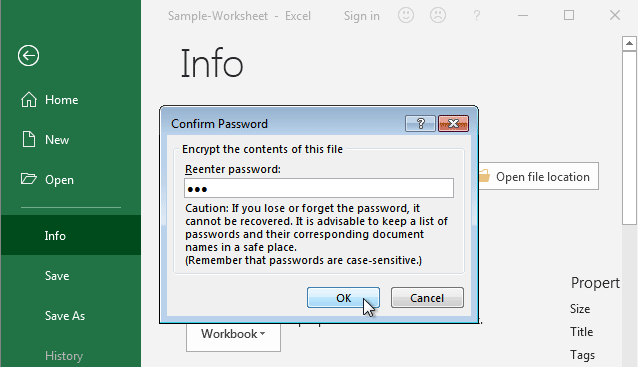Focus the Reenter password field

(x=319, y=188)
